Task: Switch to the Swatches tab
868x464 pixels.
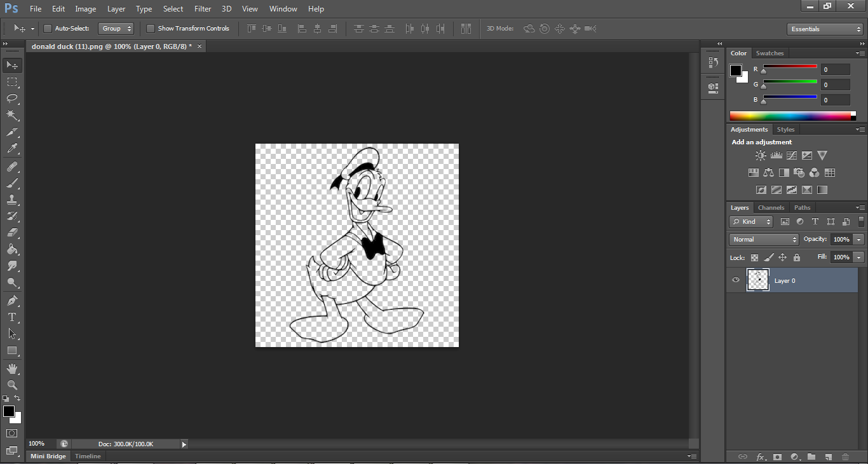Action: pyautogui.click(x=770, y=53)
